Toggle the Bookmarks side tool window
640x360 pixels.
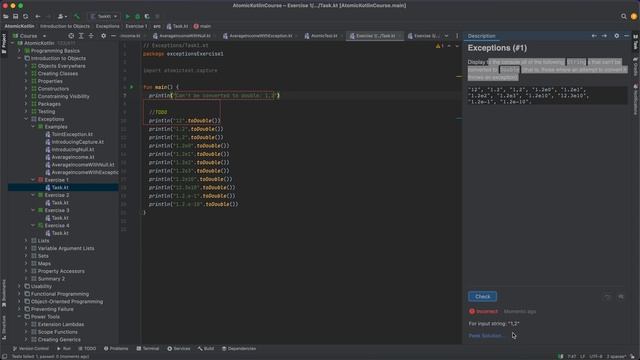(4, 293)
